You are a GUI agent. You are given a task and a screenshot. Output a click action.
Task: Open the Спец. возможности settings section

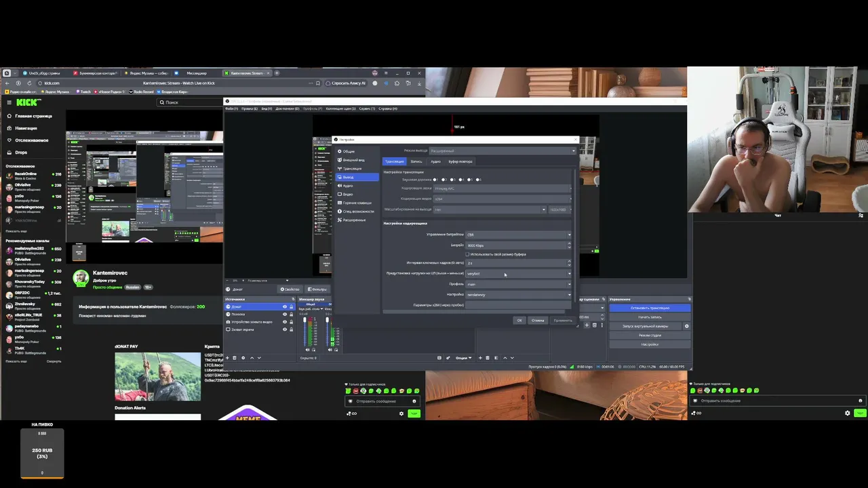pyautogui.click(x=357, y=211)
